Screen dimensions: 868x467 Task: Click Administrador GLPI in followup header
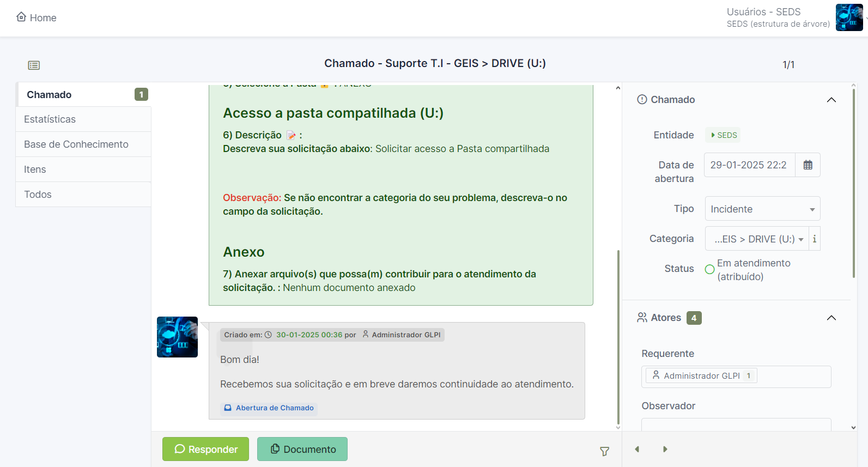[x=405, y=335]
